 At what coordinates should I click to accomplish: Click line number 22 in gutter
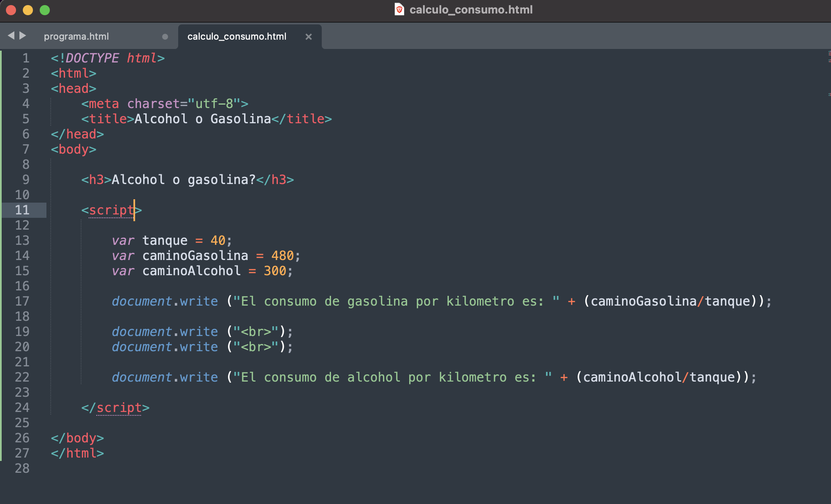click(x=22, y=377)
